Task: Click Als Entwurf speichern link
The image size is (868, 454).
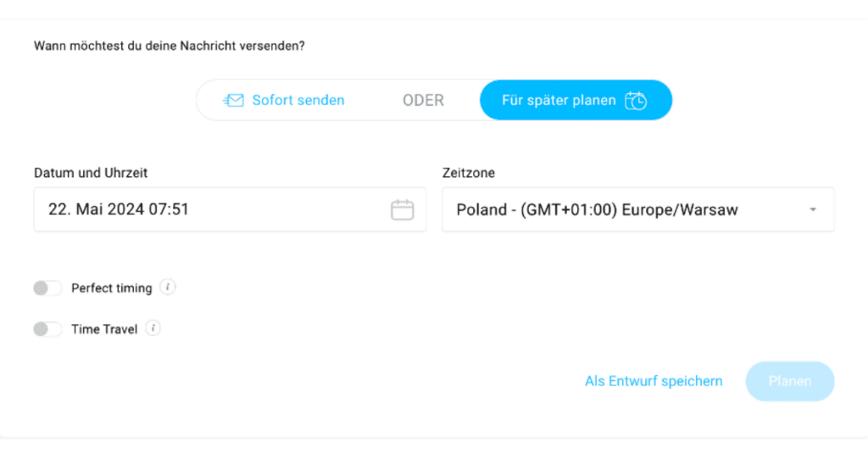Action: coord(654,381)
